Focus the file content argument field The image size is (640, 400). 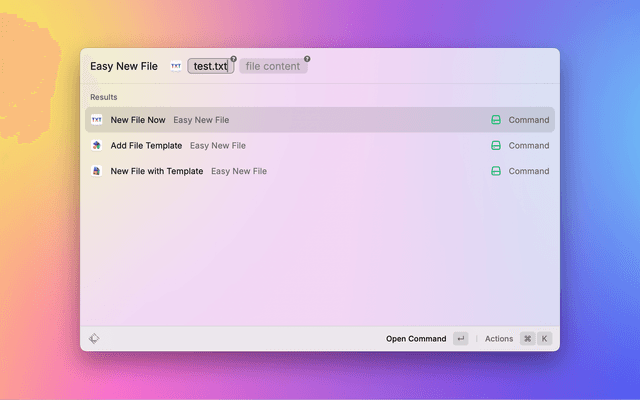(x=272, y=66)
